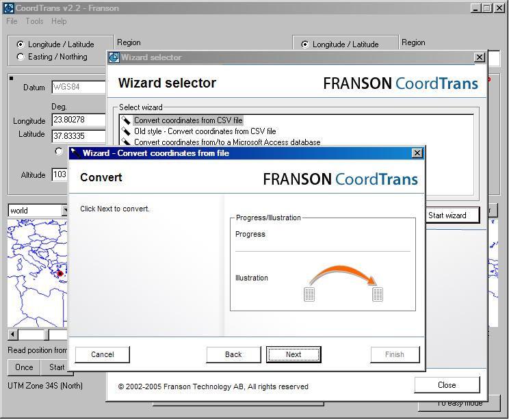Click the Back button in the Convert wizard
This screenshot has height=420, width=509.
point(233,354)
